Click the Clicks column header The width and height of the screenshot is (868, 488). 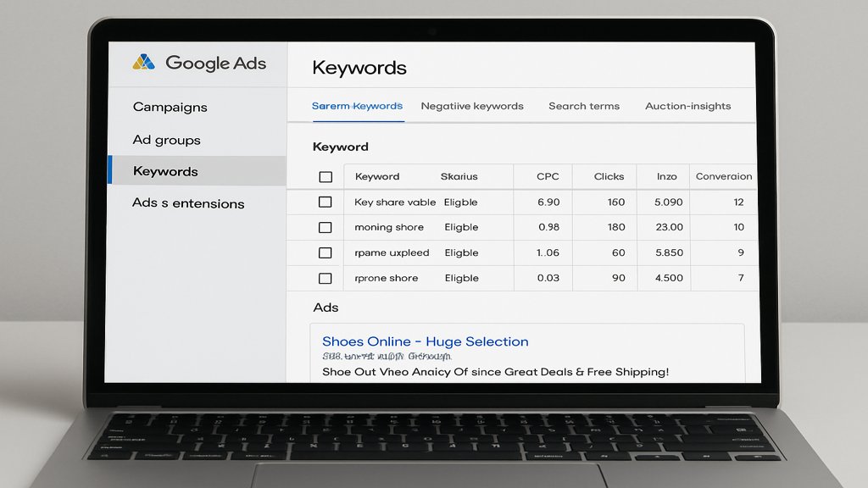pyautogui.click(x=609, y=177)
